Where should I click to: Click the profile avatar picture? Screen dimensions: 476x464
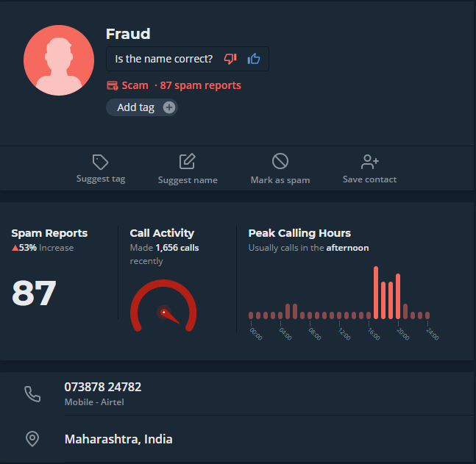click(59, 60)
